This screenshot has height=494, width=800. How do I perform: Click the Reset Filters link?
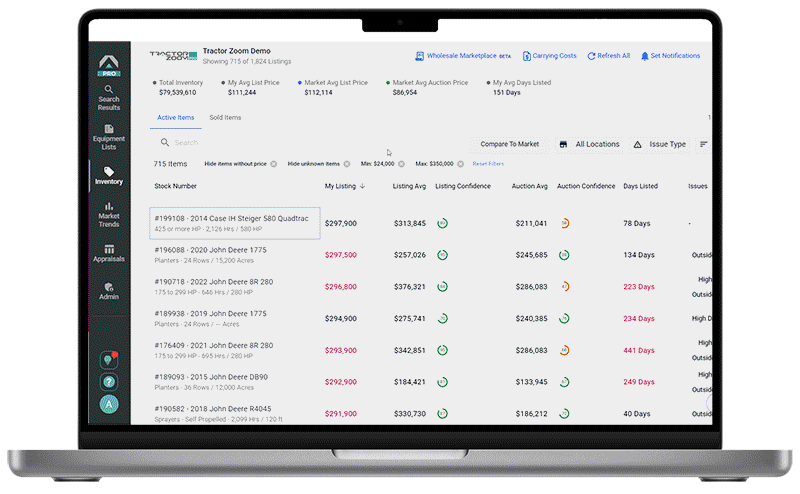(488, 163)
